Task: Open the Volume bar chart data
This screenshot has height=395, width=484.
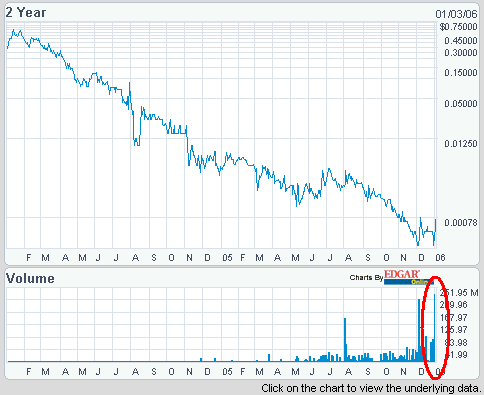Action: [221, 325]
